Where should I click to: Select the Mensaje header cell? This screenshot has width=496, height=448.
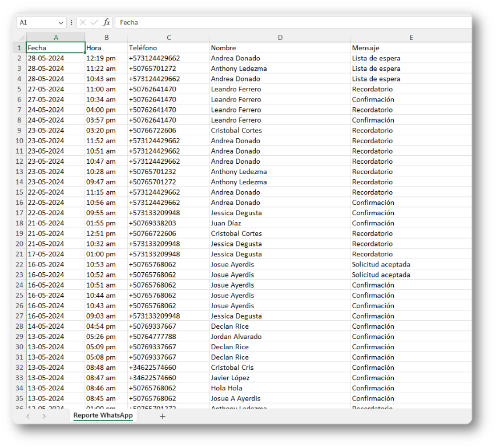pyautogui.click(x=411, y=48)
